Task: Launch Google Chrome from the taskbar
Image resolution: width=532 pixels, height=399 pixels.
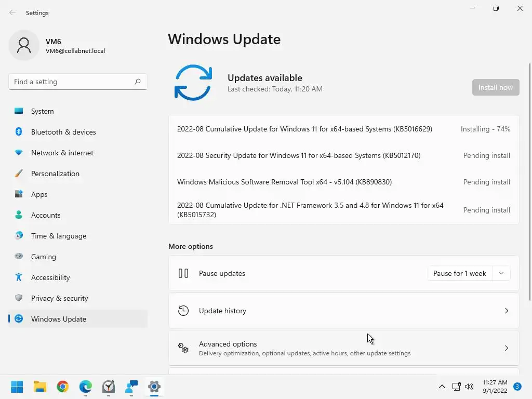Action: [63, 387]
